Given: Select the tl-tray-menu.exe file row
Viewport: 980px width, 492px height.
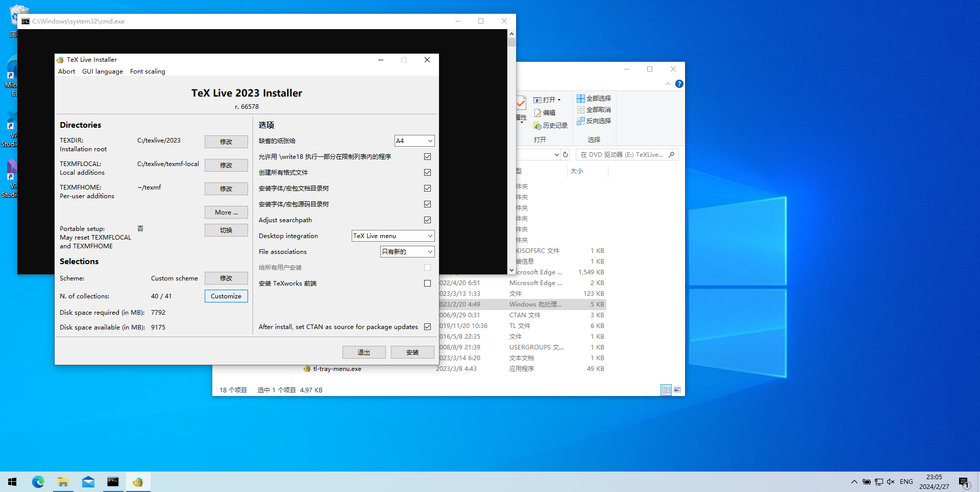Looking at the screenshot, I should [x=454, y=369].
